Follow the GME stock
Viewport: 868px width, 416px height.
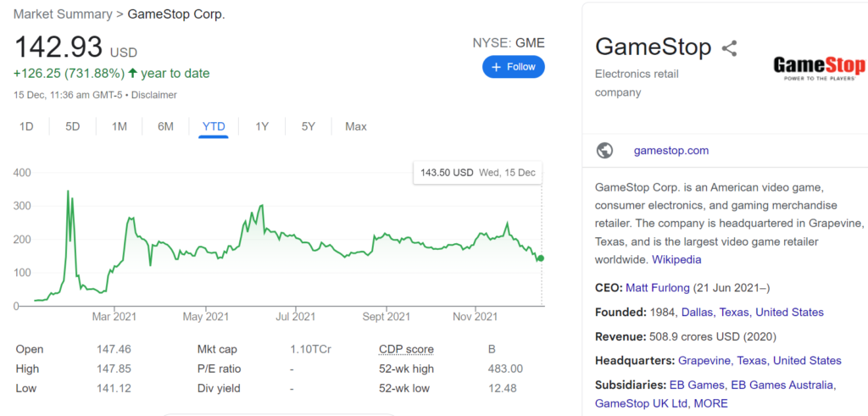click(x=513, y=67)
